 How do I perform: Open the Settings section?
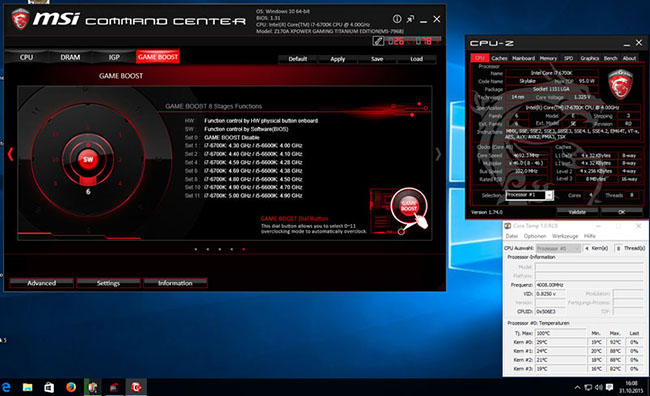click(108, 283)
